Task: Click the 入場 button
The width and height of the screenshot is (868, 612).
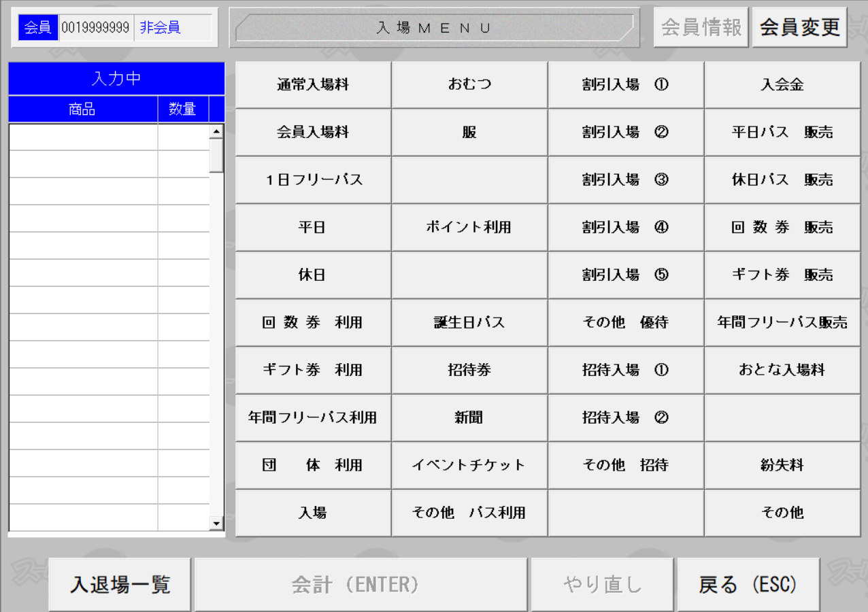Action: coord(313,513)
